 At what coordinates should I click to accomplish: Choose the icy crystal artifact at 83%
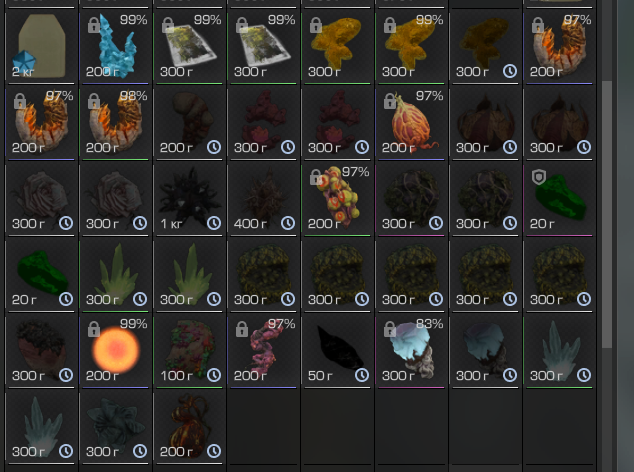411,350
